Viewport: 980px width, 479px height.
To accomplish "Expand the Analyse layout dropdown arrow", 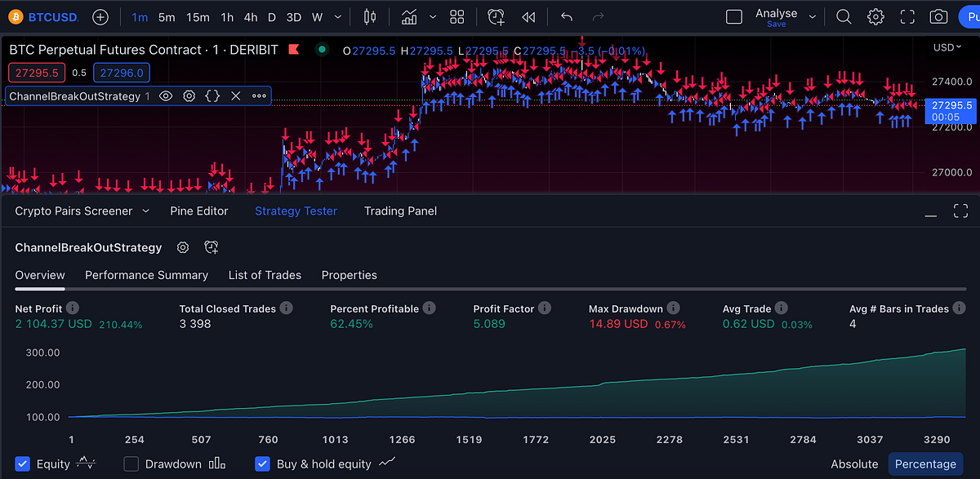I will [813, 16].
